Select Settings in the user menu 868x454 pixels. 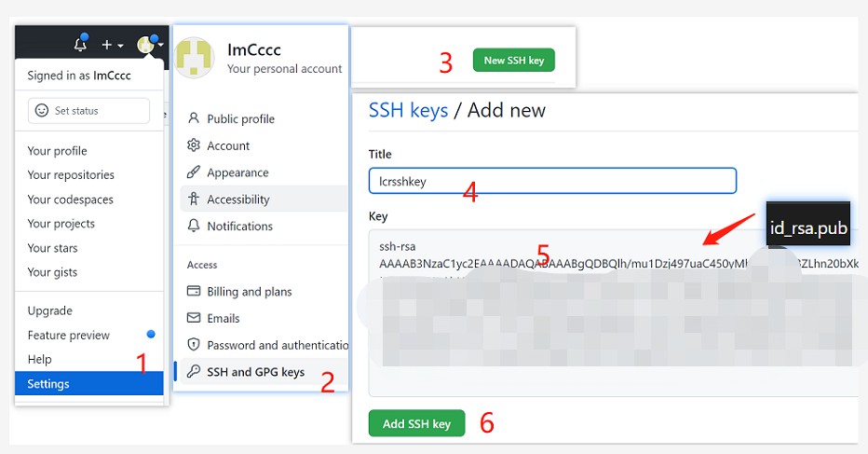(x=89, y=383)
